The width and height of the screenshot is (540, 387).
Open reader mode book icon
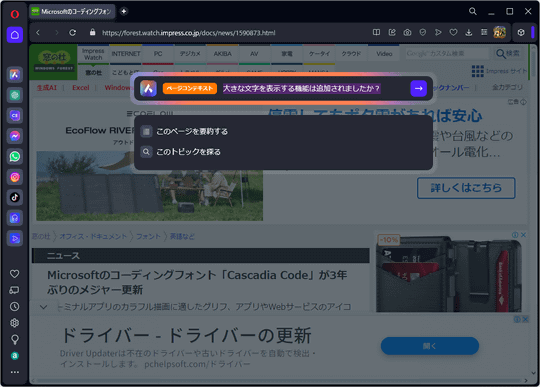[376, 32]
